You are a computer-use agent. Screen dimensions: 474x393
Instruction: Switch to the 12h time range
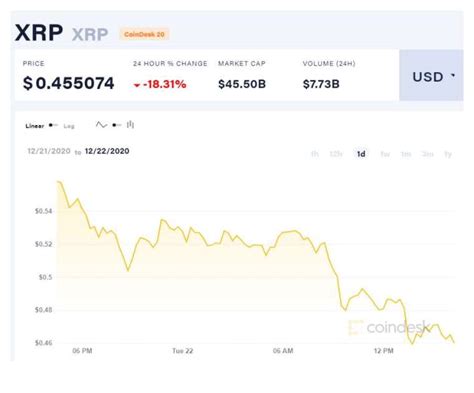(x=336, y=154)
